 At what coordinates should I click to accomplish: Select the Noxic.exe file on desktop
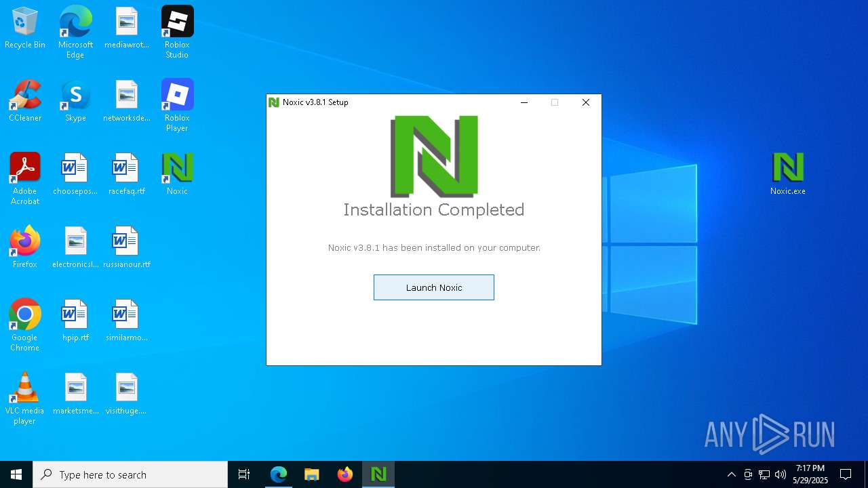click(x=788, y=175)
